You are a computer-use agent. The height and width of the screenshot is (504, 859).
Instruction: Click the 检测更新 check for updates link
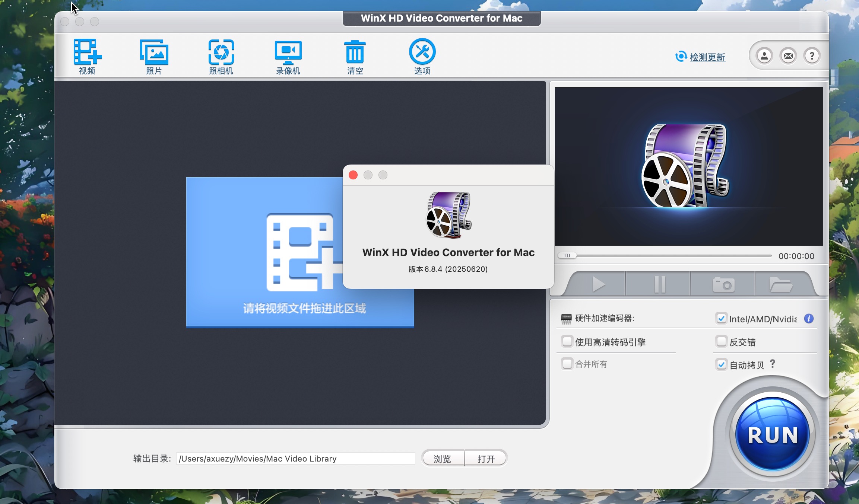[x=707, y=57]
